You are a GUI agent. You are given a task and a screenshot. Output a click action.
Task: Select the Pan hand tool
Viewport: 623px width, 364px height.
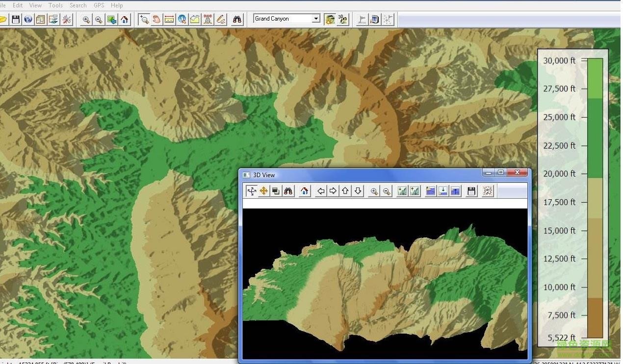coord(157,19)
